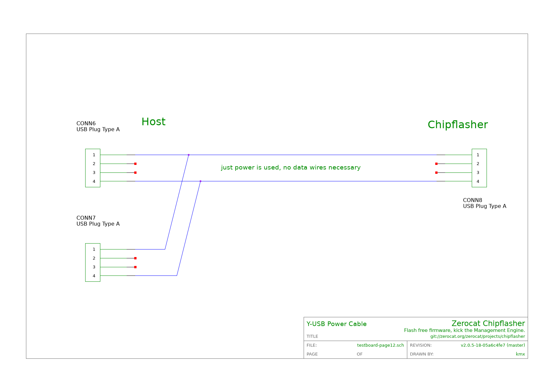Click red unconnected marker on CONN6 pin 2
Viewport: 554px width, 392px height.
tap(135, 164)
